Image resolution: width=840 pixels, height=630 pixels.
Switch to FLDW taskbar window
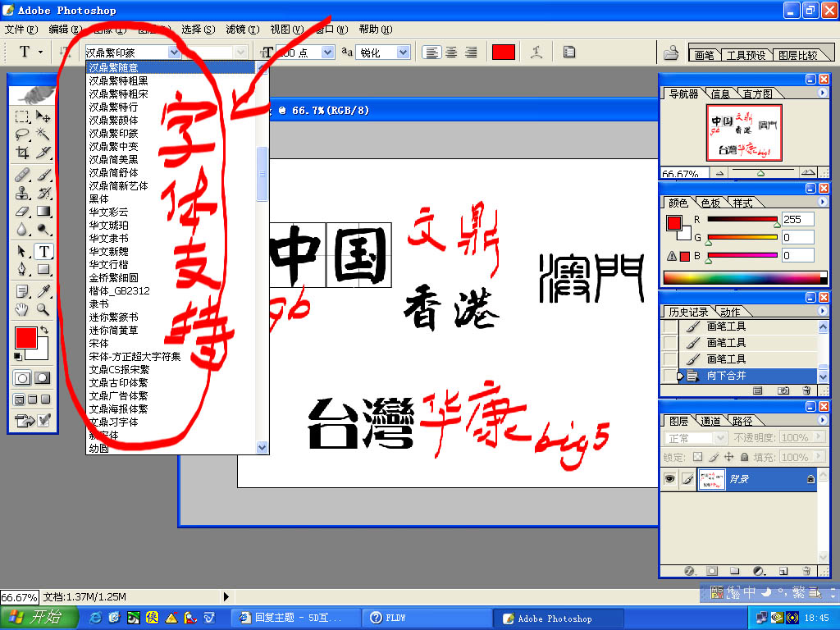427,619
